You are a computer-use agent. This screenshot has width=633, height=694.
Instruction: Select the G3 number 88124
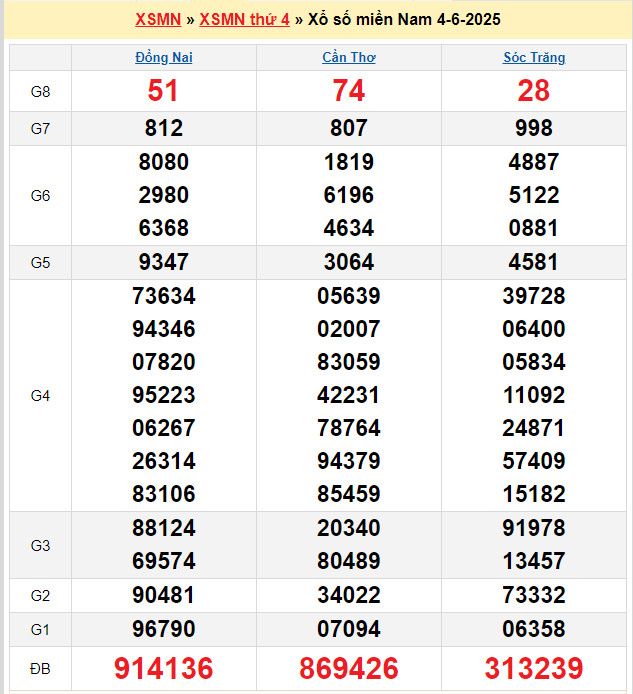(x=164, y=528)
